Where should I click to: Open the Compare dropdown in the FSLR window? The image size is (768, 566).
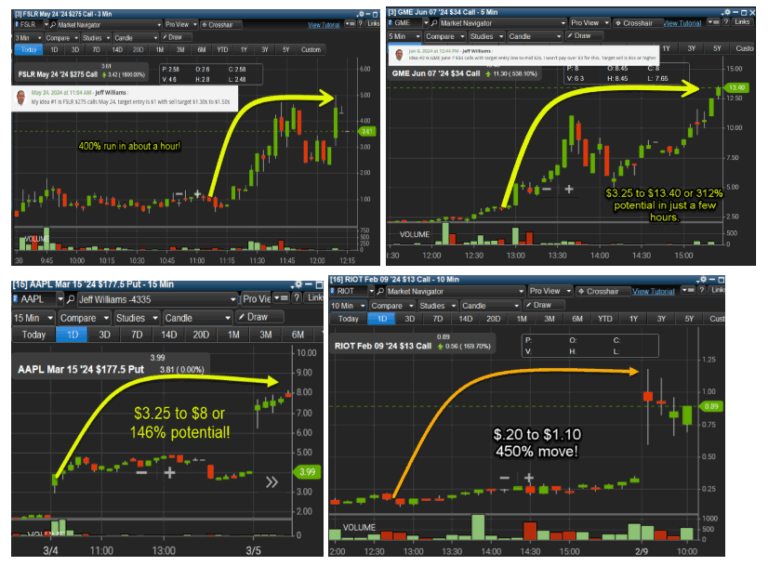pyautogui.click(x=62, y=38)
